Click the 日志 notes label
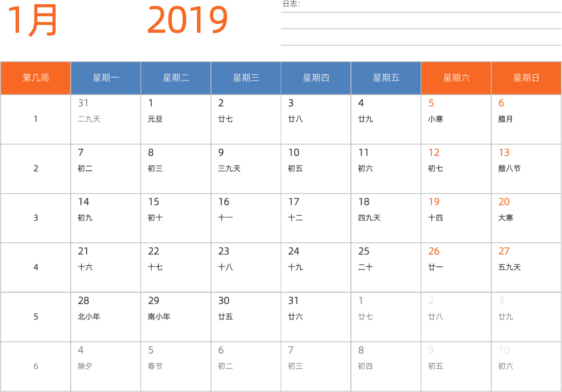562x392 pixels. [291, 4]
